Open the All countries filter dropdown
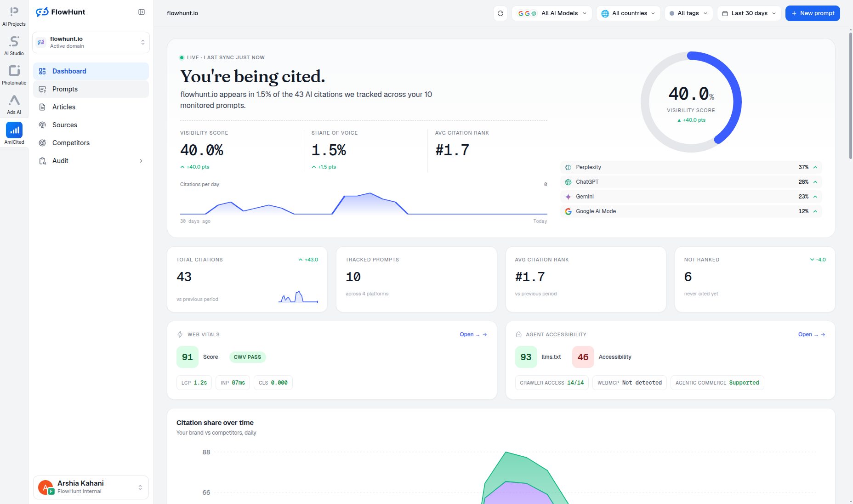Viewport: 853px width, 504px height. [628, 13]
